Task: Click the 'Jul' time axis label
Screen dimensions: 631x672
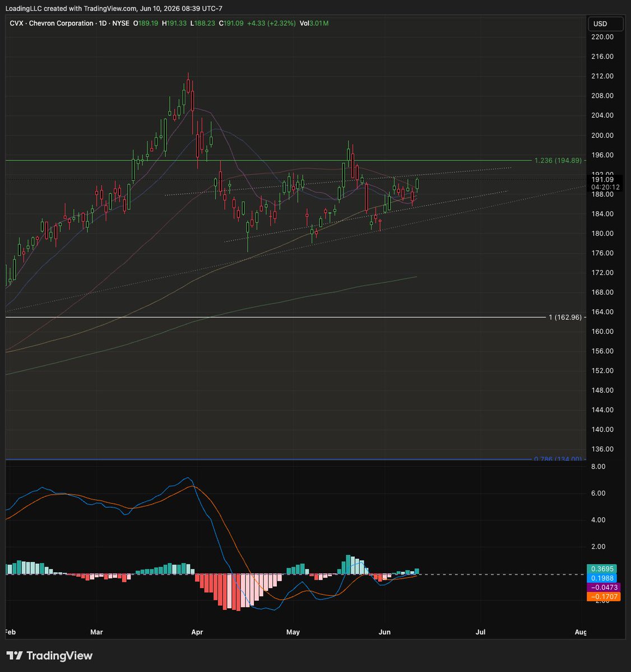Action: 480,632
